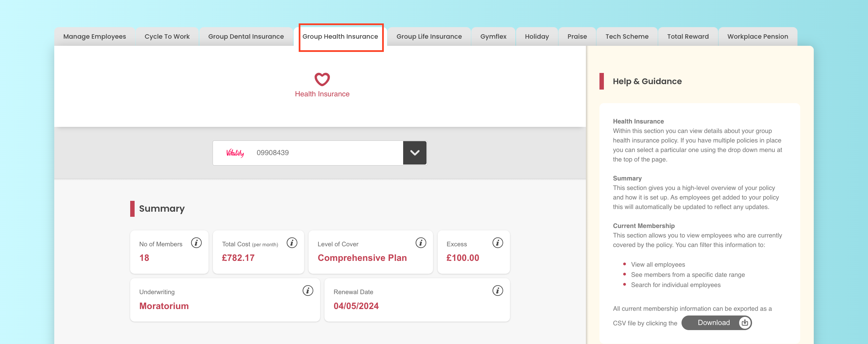
Task: Expand the policy dropdown chevron
Action: [x=415, y=153]
